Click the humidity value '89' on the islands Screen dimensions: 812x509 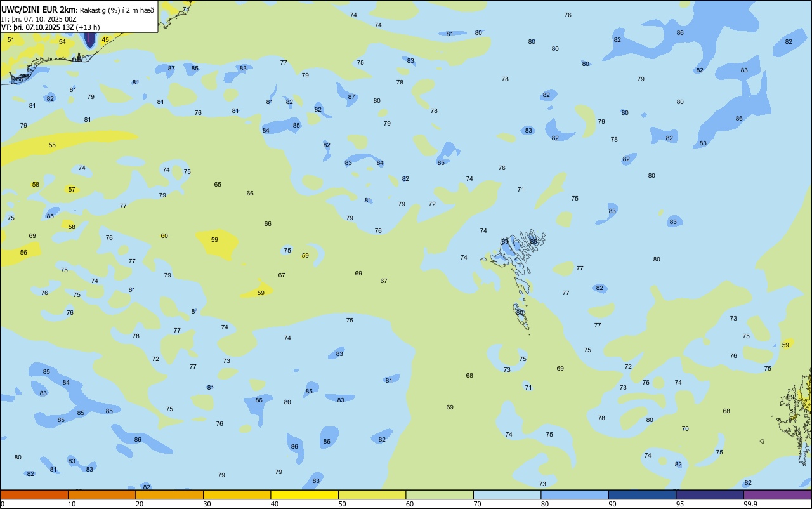[505, 241]
